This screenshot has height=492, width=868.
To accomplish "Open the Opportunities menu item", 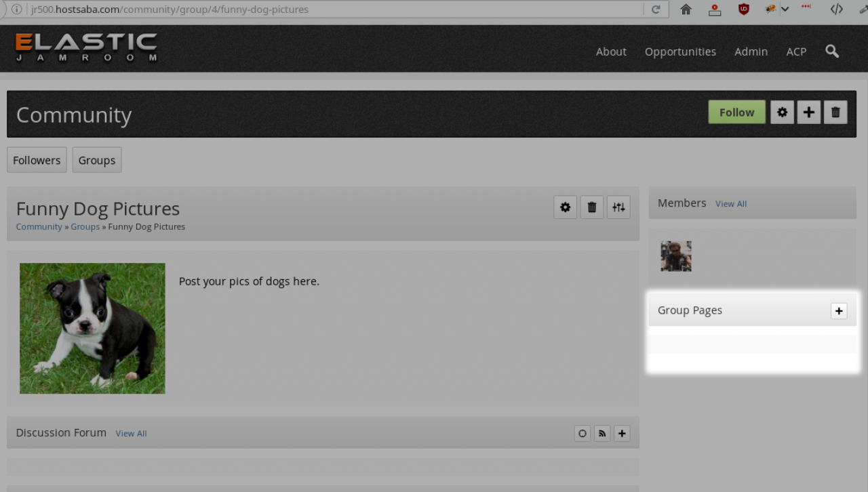I will 680,52.
